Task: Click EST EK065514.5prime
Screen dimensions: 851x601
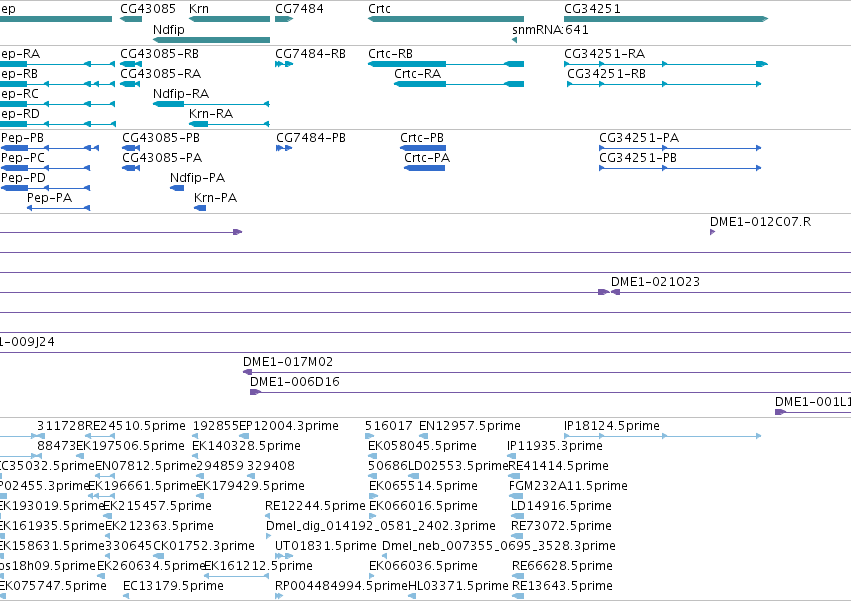Action: click(x=423, y=485)
